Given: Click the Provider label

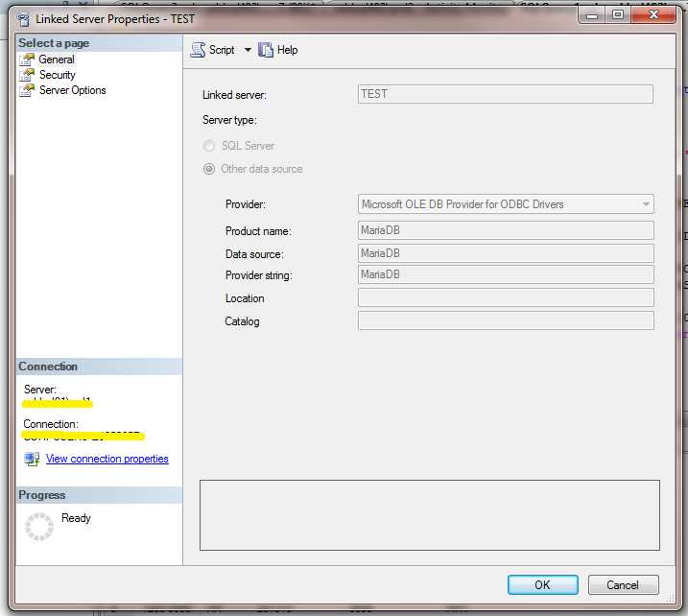Looking at the screenshot, I should [246, 204].
